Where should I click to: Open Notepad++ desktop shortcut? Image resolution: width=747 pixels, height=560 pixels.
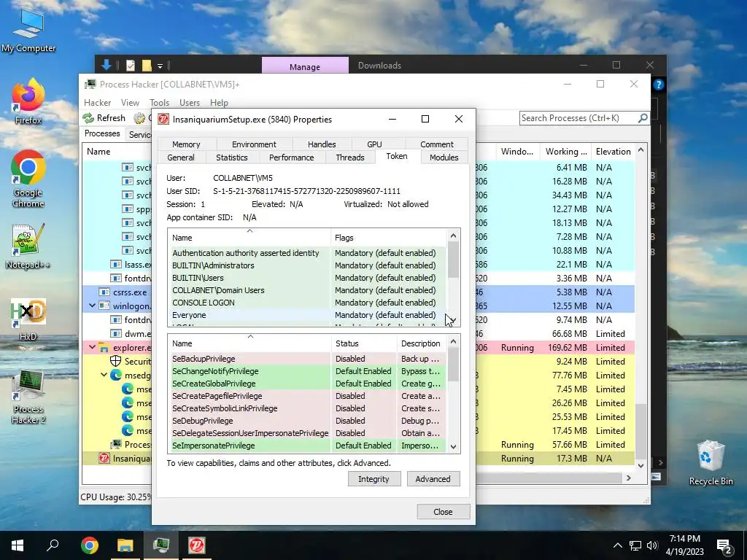tap(28, 246)
